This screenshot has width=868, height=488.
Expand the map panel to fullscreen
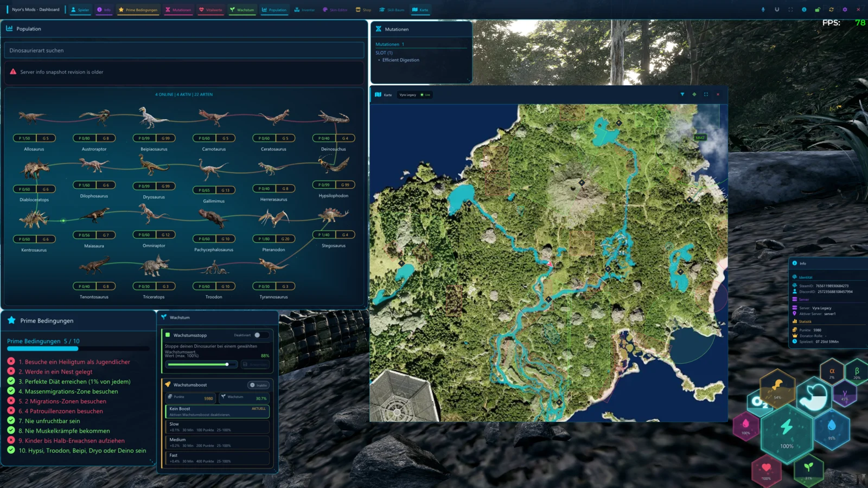(x=706, y=94)
